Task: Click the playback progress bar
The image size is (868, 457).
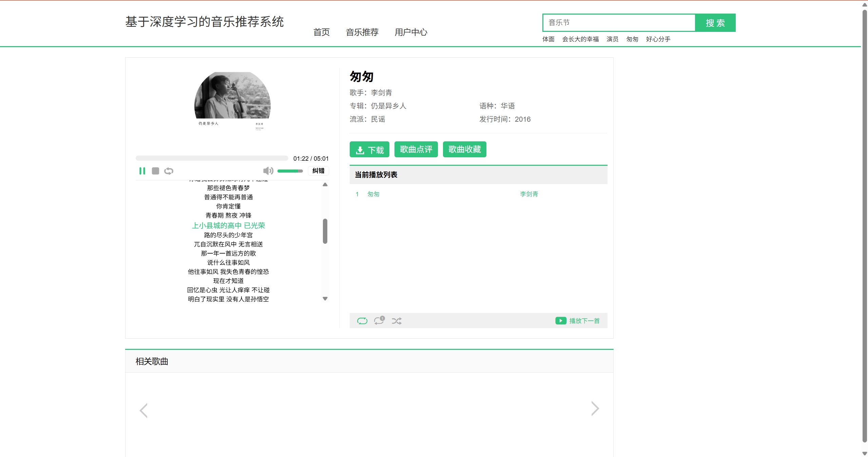Action: coord(212,158)
